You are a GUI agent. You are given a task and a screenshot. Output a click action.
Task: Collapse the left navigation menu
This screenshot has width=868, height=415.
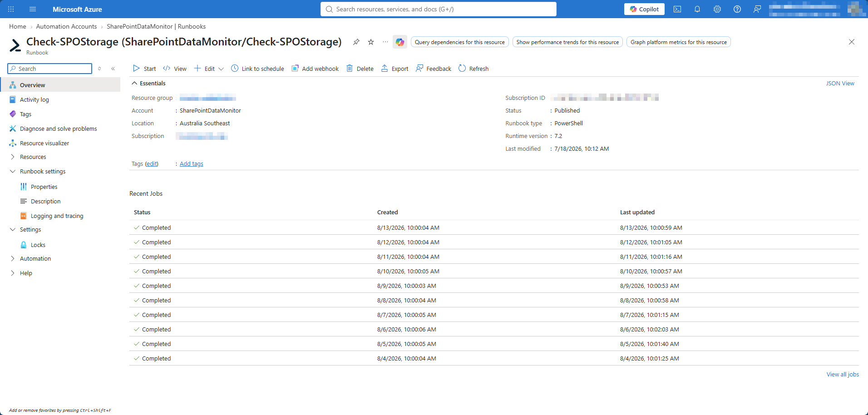pos(113,69)
